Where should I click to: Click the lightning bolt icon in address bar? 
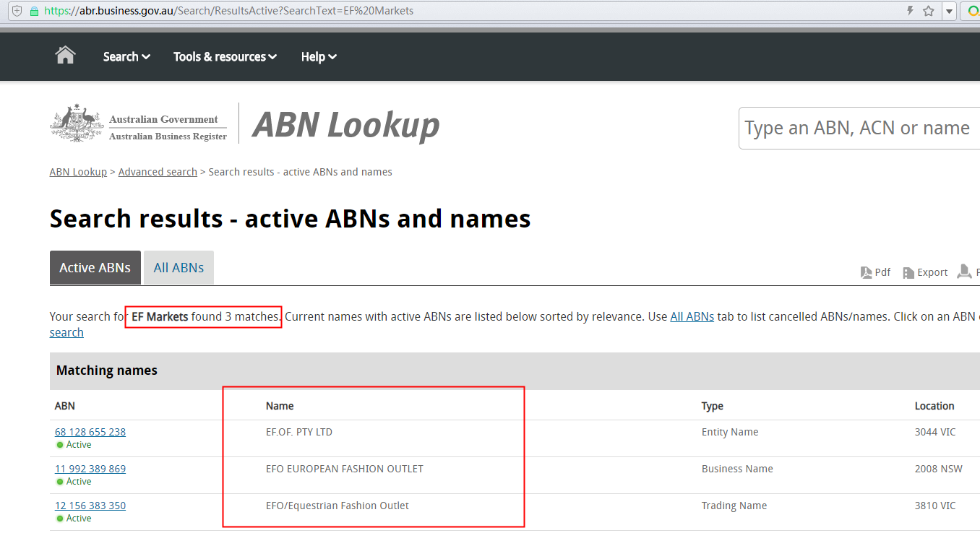(x=910, y=11)
